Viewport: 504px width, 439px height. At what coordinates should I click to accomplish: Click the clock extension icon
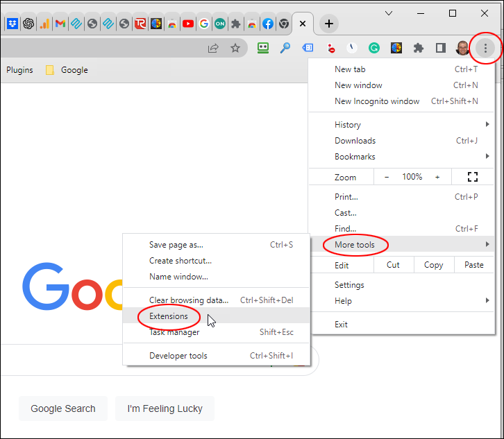tap(352, 48)
